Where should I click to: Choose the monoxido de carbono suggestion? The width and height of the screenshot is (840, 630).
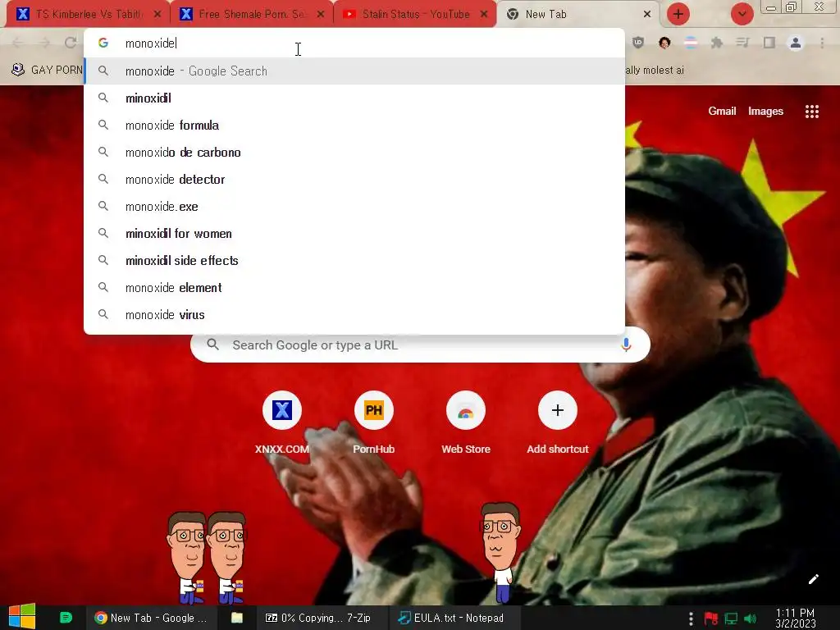pyautogui.click(x=354, y=152)
